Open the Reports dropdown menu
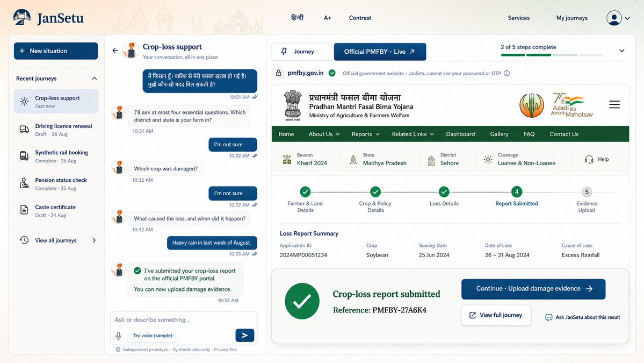 pos(366,134)
